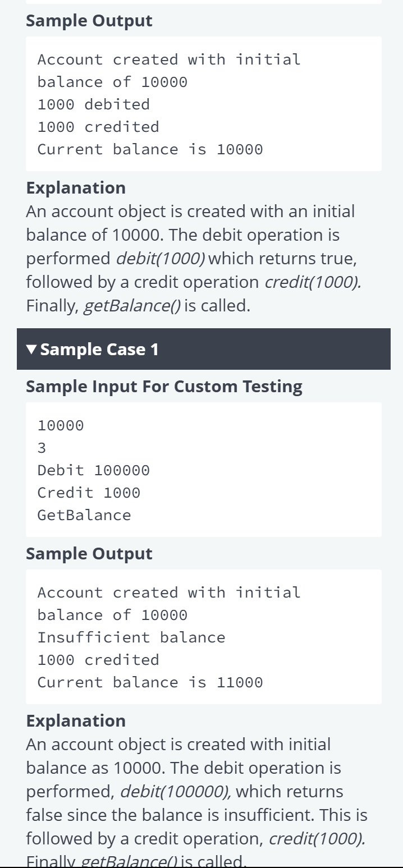
Task: Click the '1000 debited' output line
Action: (x=94, y=104)
